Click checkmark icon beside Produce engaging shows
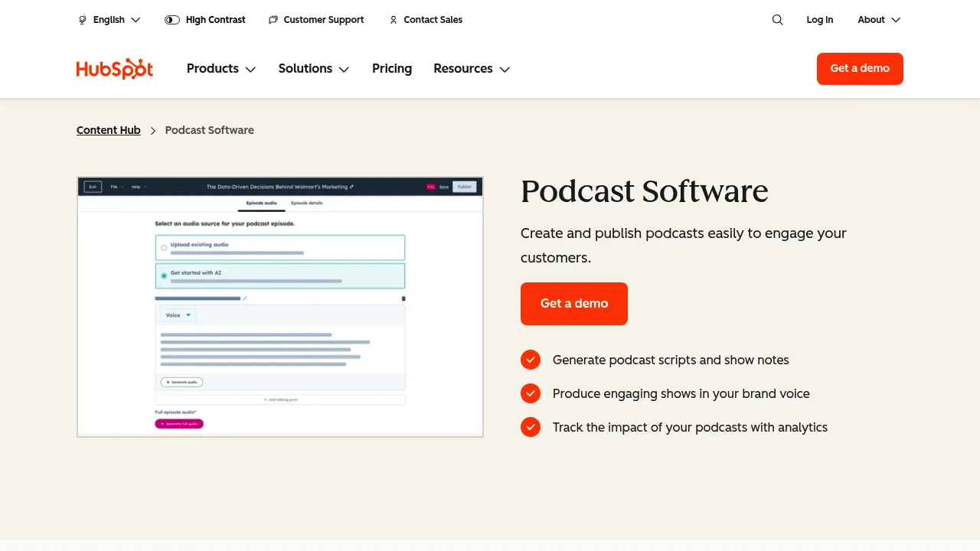 pyautogui.click(x=531, y=393)
